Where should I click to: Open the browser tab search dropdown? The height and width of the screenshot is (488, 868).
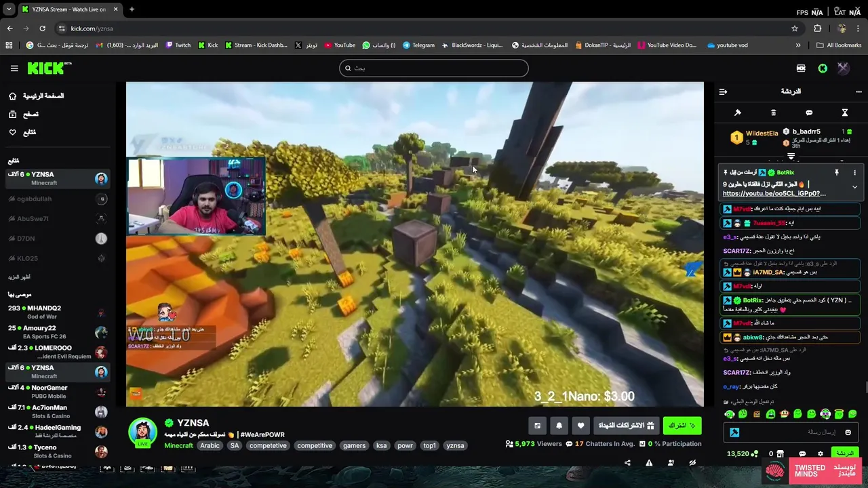(x=9, y=9)
